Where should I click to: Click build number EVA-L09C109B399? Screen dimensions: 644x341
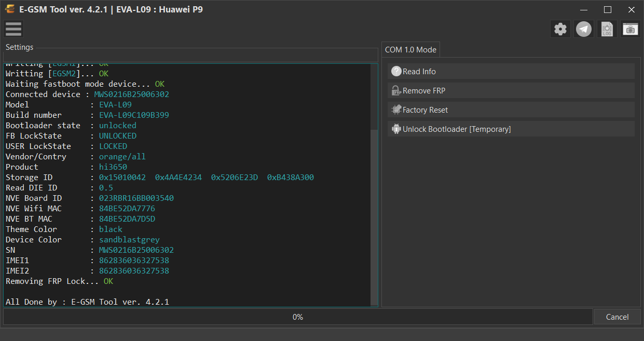pos(134,115)
